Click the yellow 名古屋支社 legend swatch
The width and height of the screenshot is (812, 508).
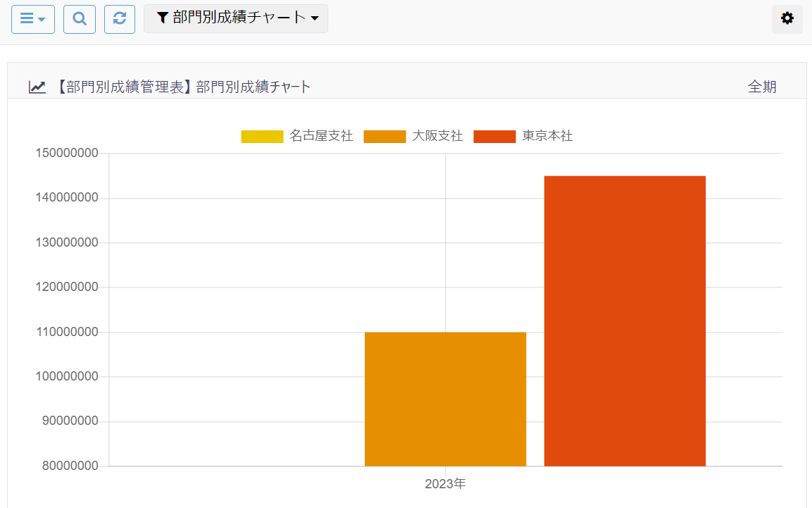262,136
